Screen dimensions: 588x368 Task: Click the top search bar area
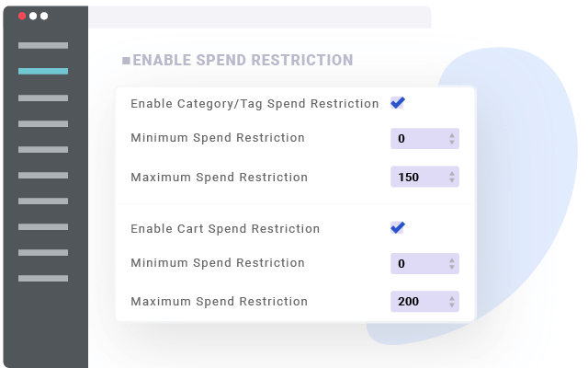pos(259,17)
